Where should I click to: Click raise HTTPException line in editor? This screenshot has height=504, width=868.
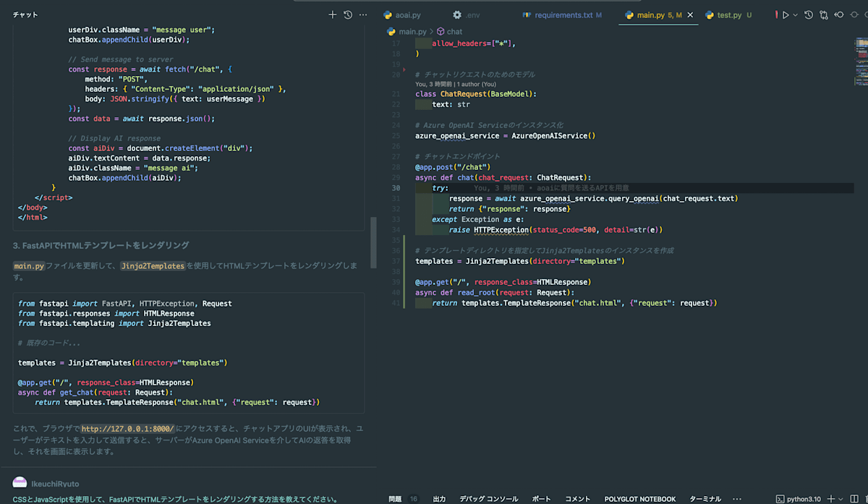click(556, 230)
